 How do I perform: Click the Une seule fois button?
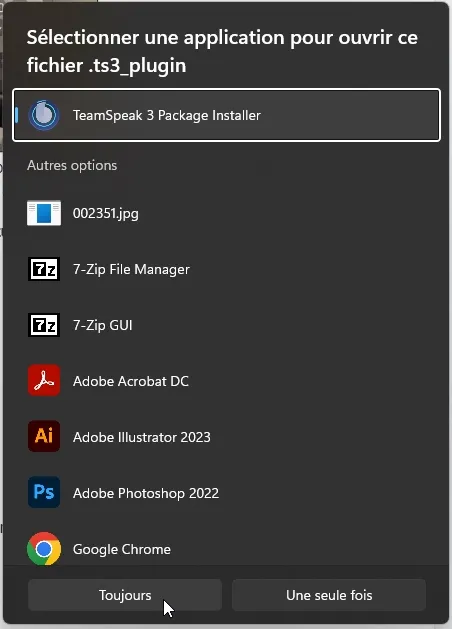(329, 595)
